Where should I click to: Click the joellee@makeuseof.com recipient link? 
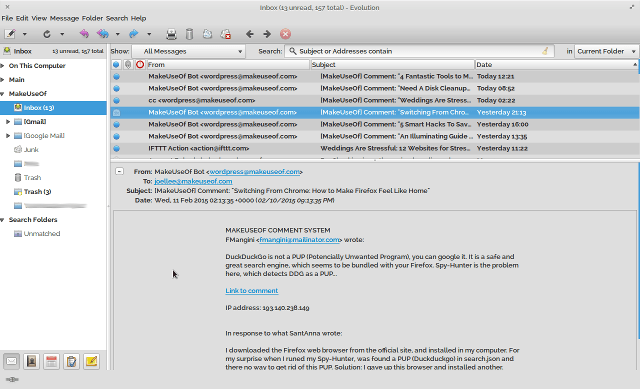(193, 181)
